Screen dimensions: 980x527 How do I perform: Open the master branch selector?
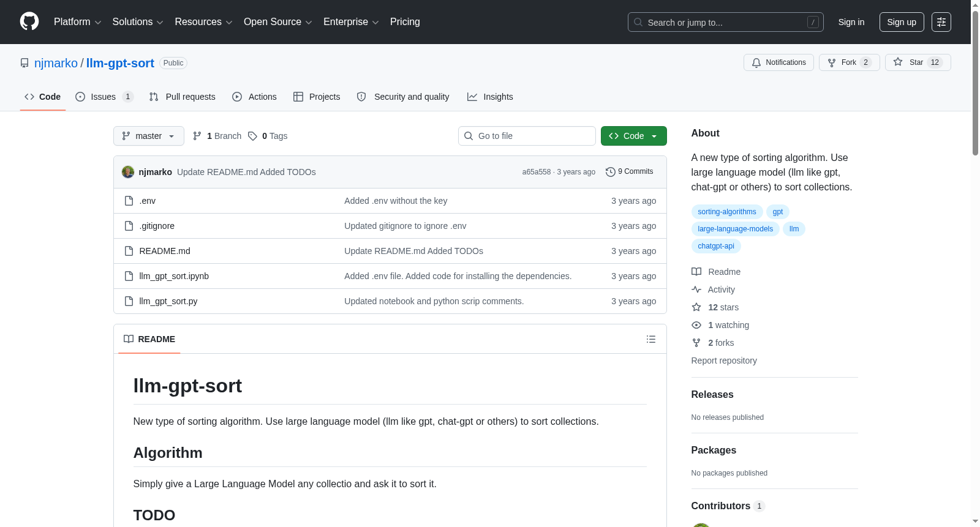[x=149, y=136]
